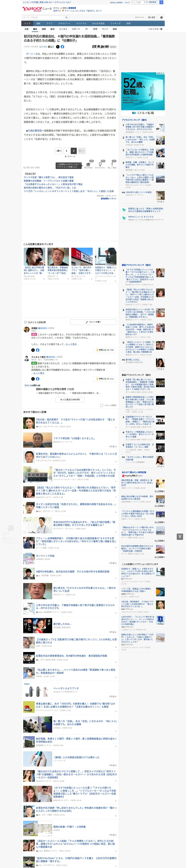Open the スシロー recommended article thumbnail

coord(82,257)
